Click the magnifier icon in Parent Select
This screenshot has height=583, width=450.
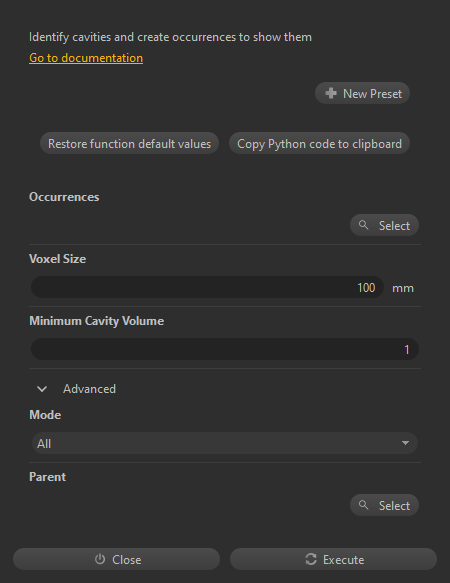point(363,505)
